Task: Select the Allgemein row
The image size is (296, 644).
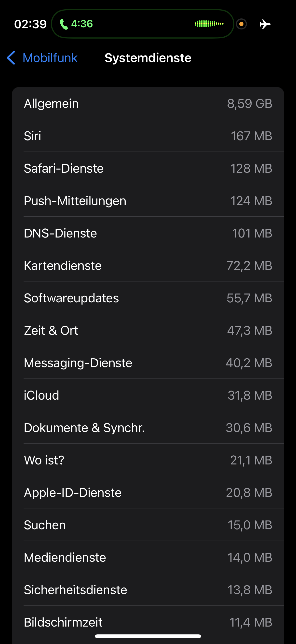Action: [148, 103]
